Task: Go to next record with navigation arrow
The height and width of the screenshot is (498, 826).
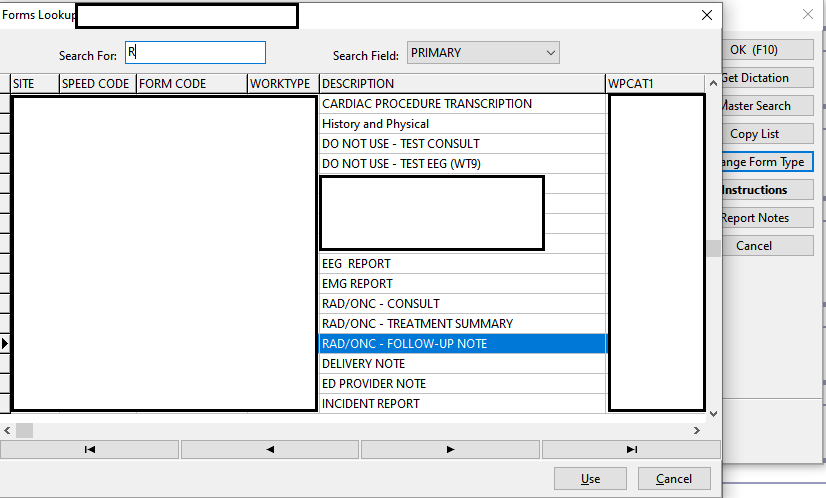Action: point(450,450)
